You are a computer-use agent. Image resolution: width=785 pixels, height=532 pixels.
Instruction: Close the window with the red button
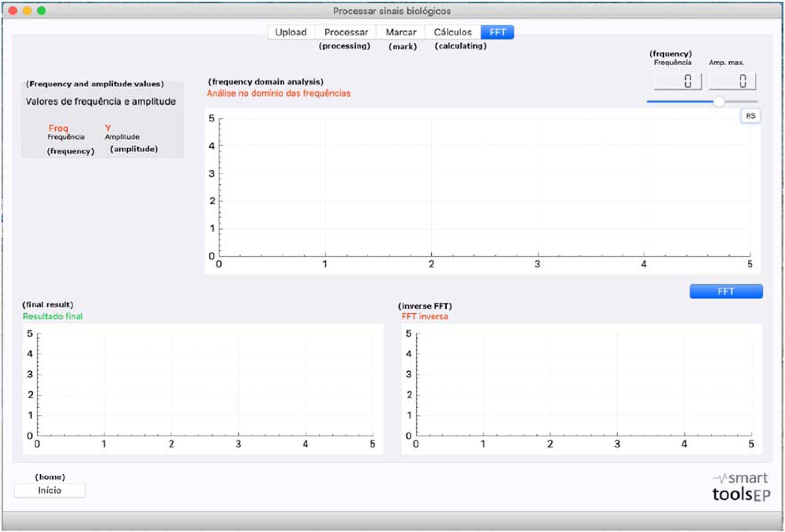click(13, 11)
